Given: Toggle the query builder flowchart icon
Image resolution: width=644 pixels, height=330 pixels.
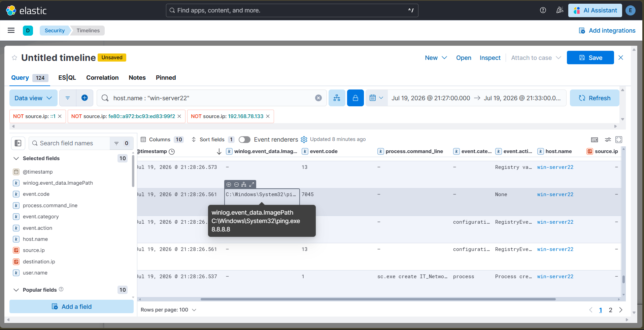Looking at the screenshot, I should (x=337, y=98).
